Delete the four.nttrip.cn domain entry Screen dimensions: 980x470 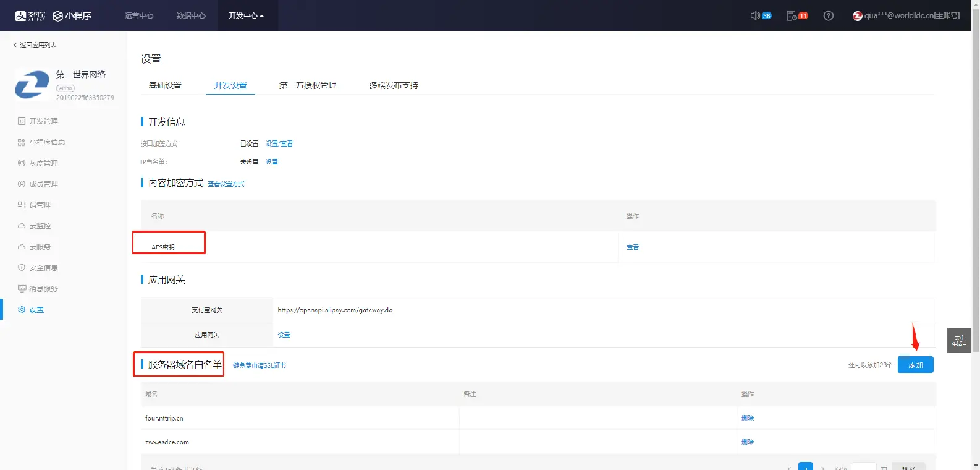(747, 418)
